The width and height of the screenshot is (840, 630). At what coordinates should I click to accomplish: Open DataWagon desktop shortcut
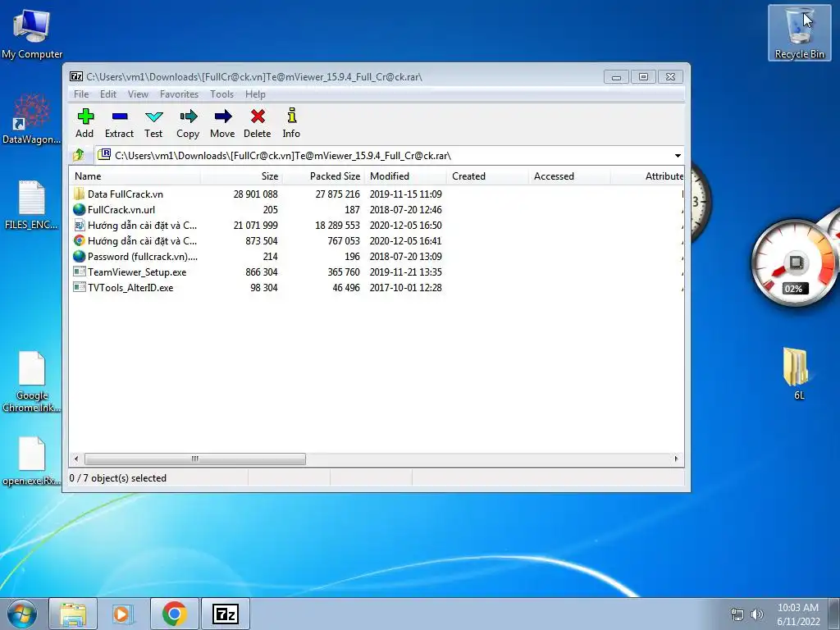[x=32, y=119]
